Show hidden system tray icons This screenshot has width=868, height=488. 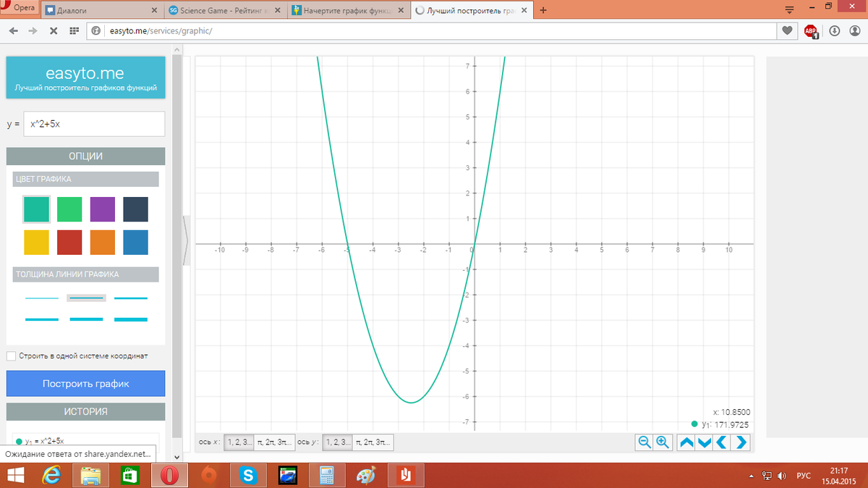coord(752,476)
